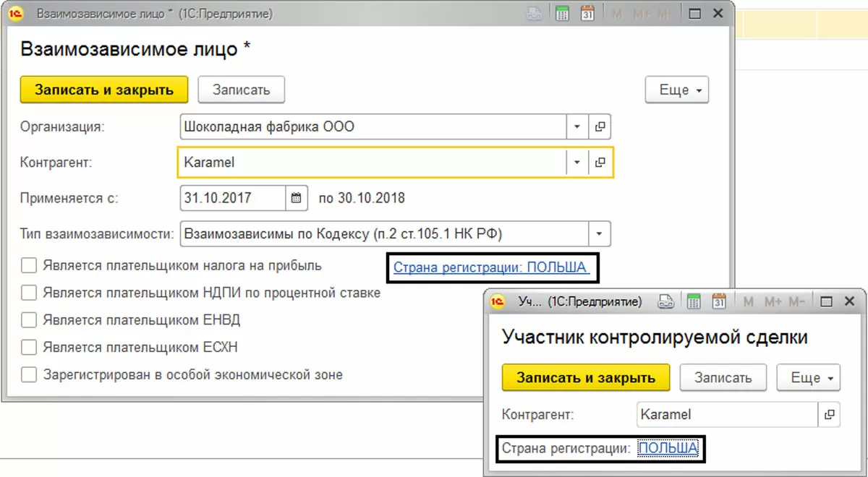The width and height of the screenshot is (868, 477).
Task: Close Взаимозависимое лицо window
Action: 718,14
